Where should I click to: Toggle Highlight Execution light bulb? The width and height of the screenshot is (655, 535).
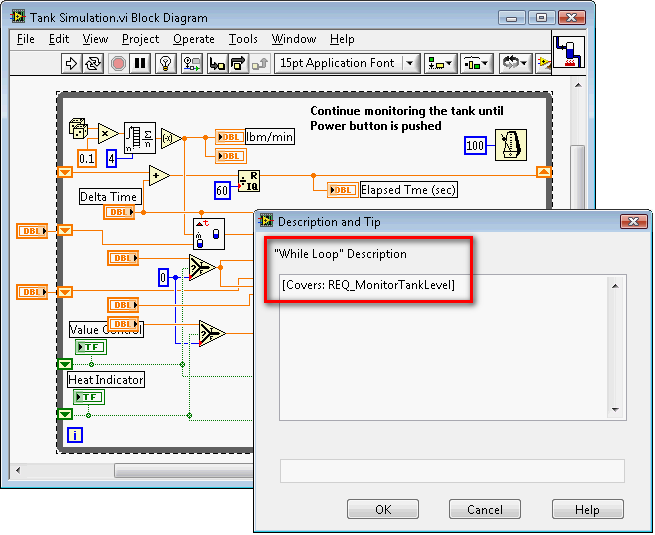[x=167, y=63]
